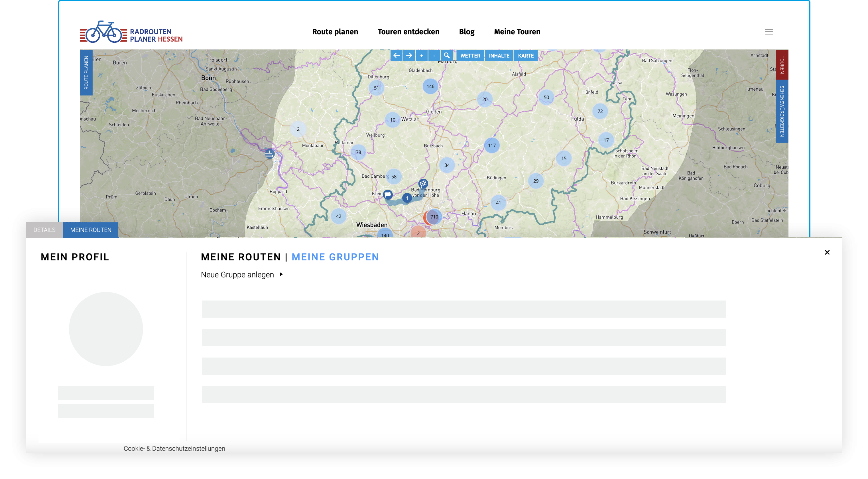Zoom in with the plus button
Image resolution: width=868 pixels, height=479 pixels.
[422, 56]
